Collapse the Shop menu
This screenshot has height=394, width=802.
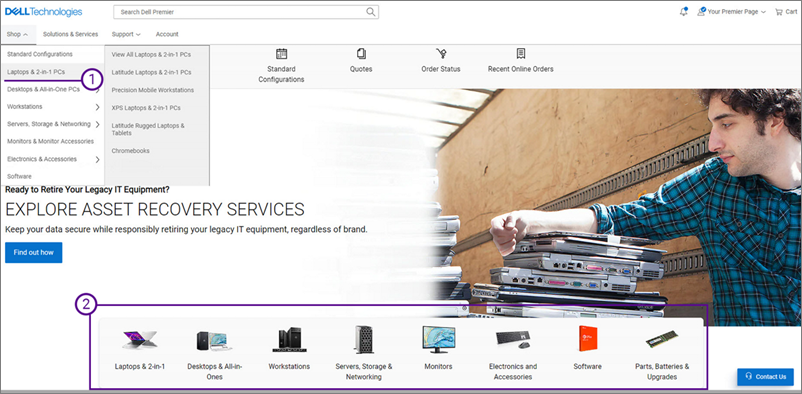17,34
